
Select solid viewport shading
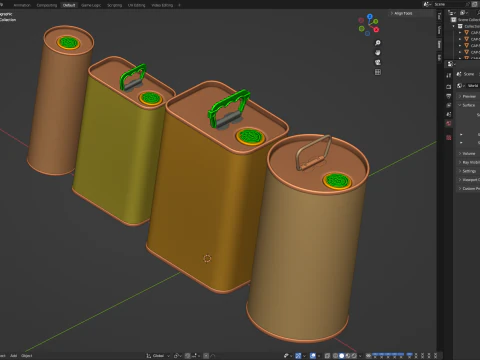pos(342,356)
